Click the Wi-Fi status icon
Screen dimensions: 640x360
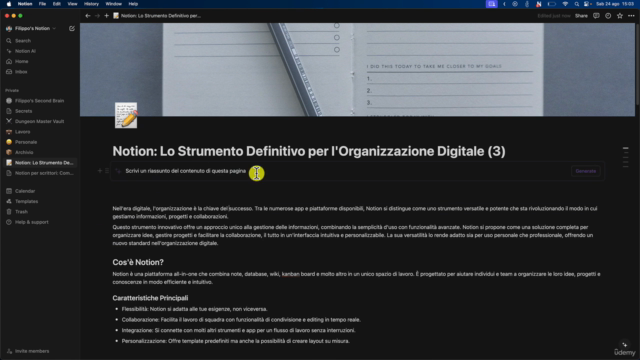565,4
